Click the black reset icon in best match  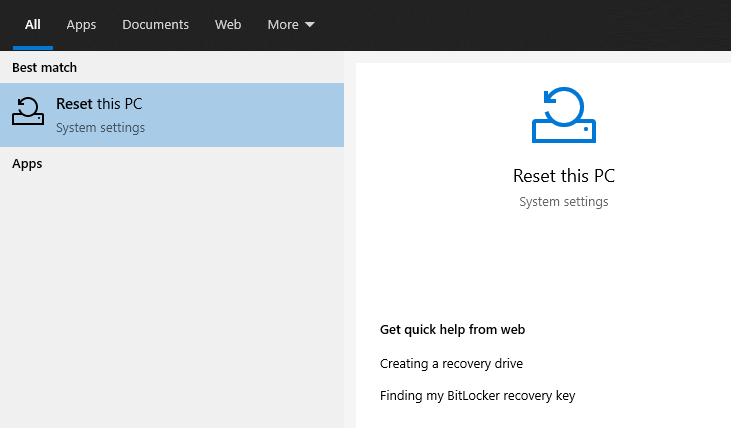point(28,111)
